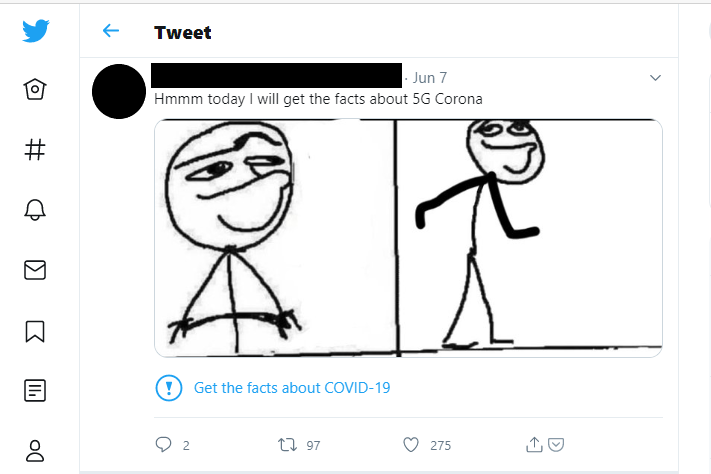Open the send-via-message dropdown icon

(x=556, y=445)
